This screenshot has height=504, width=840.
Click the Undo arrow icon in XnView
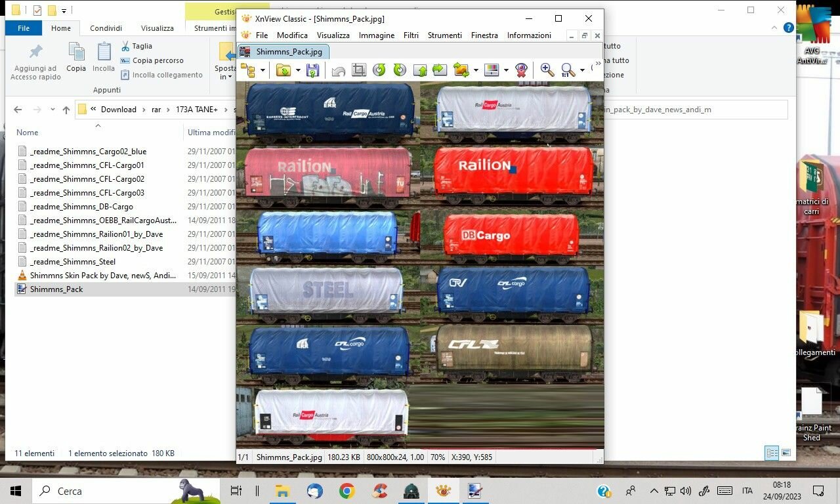click(338, 70)
